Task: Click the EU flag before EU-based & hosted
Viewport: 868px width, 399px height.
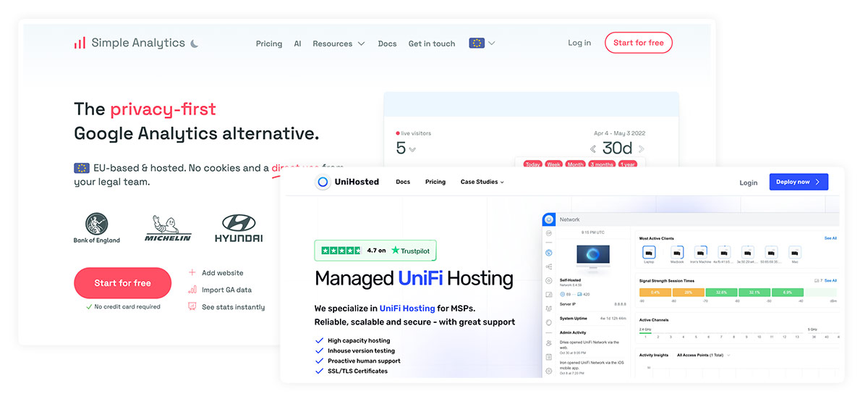Action: [x=82, y=168]
